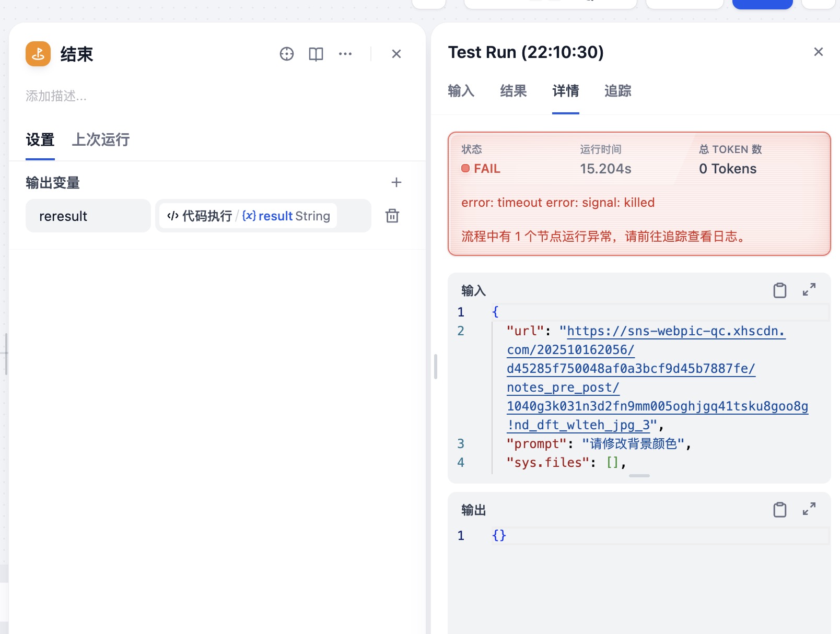840x634 pixels.
Task: Select the 设置 tab
Action: 40,139
